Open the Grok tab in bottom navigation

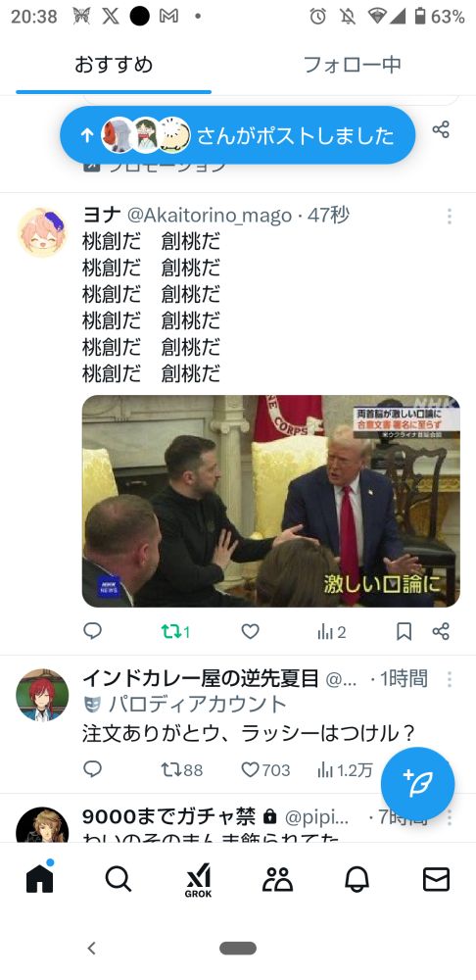pyautogui.click(x=198, y=881)
